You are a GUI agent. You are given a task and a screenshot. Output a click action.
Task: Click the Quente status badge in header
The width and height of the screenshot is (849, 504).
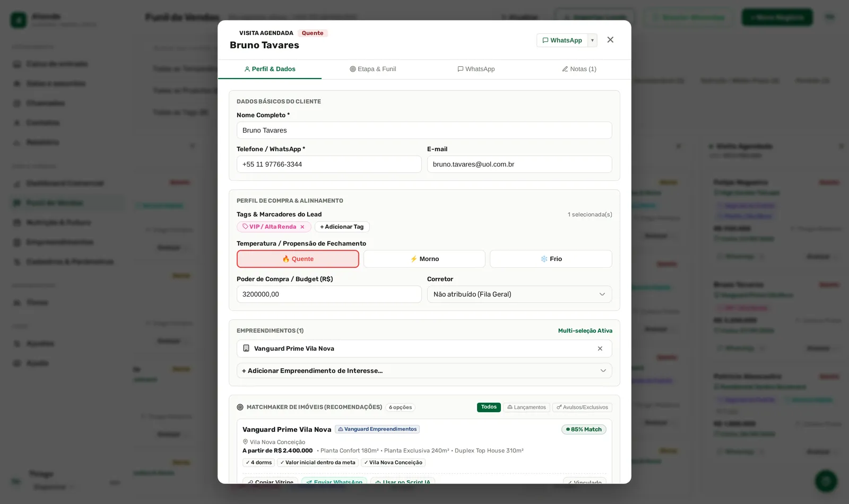[x=313, y=33]
